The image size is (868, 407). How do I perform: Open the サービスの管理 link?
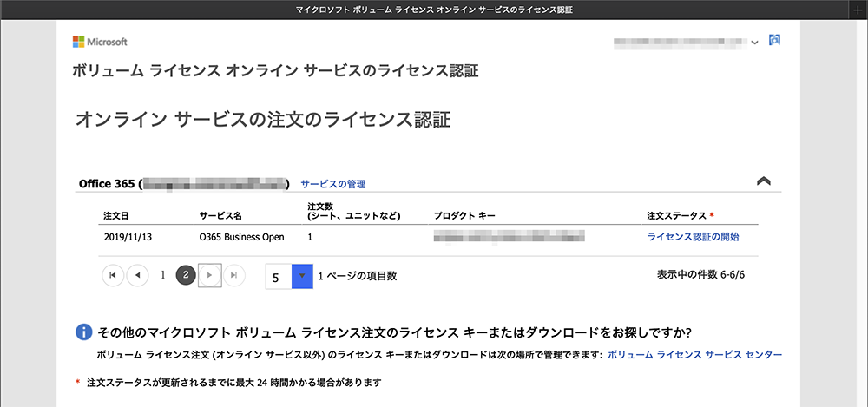click(x=332, y=184)
